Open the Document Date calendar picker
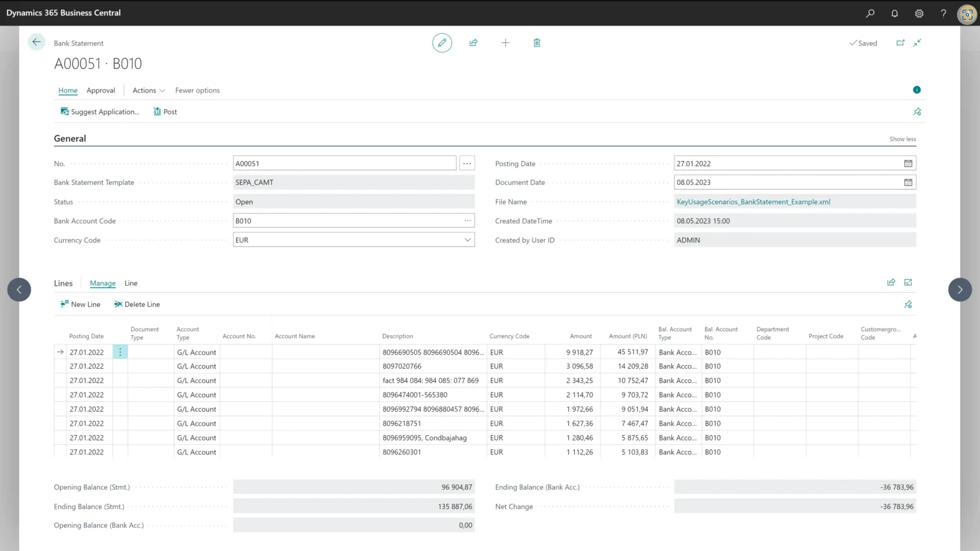This screenshot has width=980, height=551. pyautogui.click(x=908, y=183)
